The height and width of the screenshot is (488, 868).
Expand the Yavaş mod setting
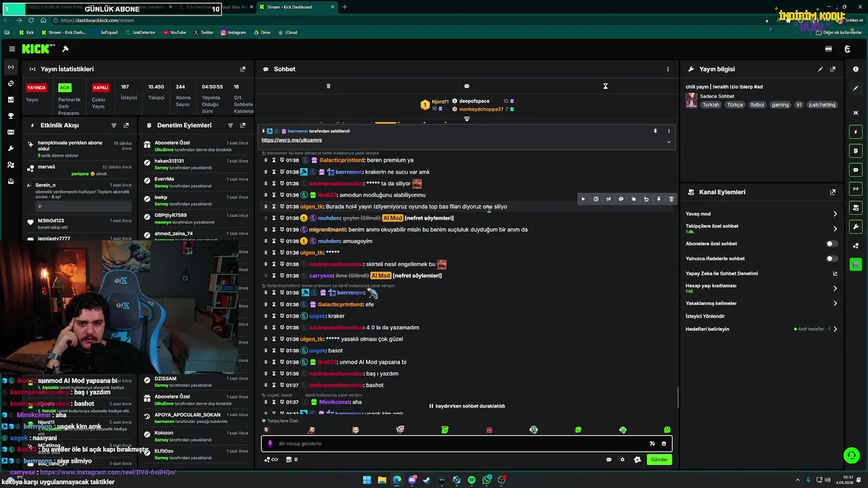click(835, 214)
